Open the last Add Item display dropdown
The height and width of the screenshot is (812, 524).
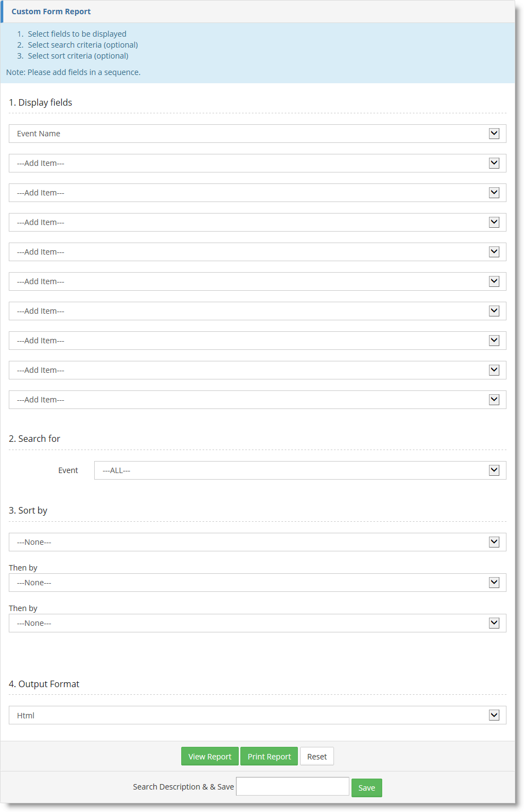click(257, 400)
